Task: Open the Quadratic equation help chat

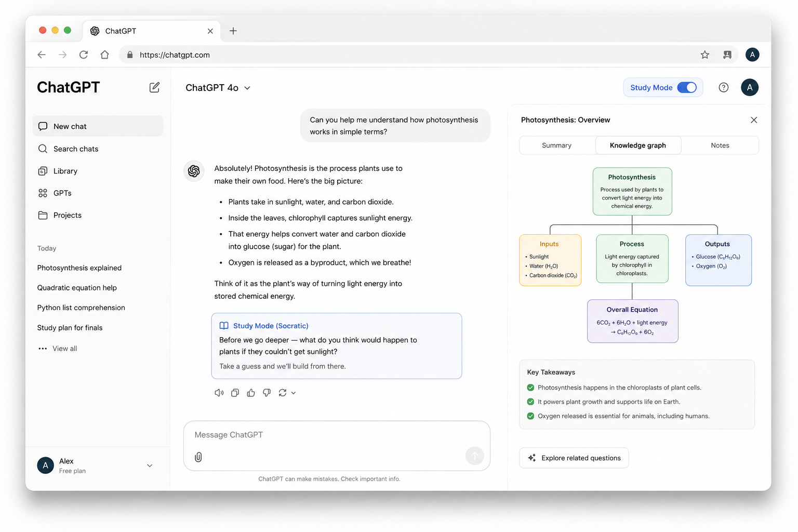Action: [x=77, y=288]
